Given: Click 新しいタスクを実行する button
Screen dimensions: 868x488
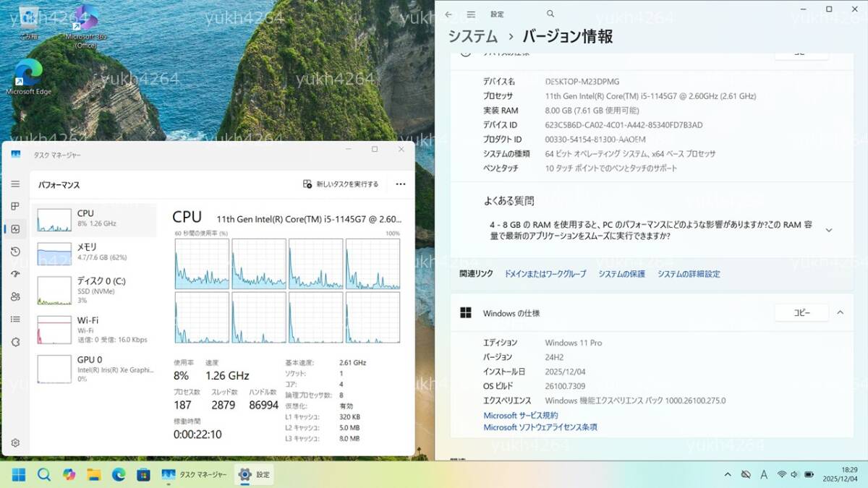Looking at the screenshot, I should (341, 184).
